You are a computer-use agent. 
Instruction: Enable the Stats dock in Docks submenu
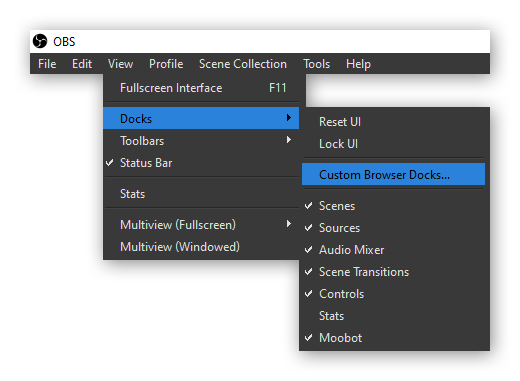click(394, 316)
